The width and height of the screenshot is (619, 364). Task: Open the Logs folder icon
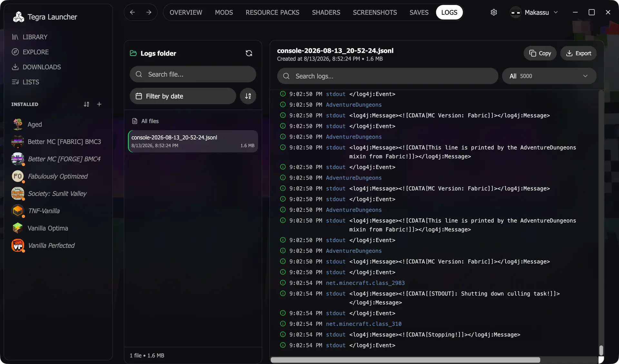133,53
